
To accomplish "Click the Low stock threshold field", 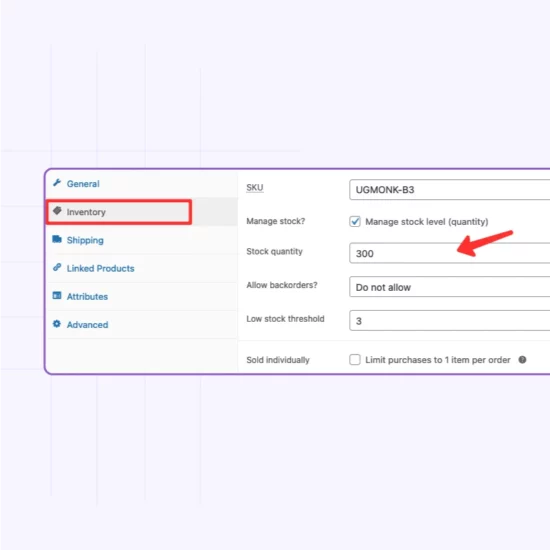I will [x=450, y=321].
